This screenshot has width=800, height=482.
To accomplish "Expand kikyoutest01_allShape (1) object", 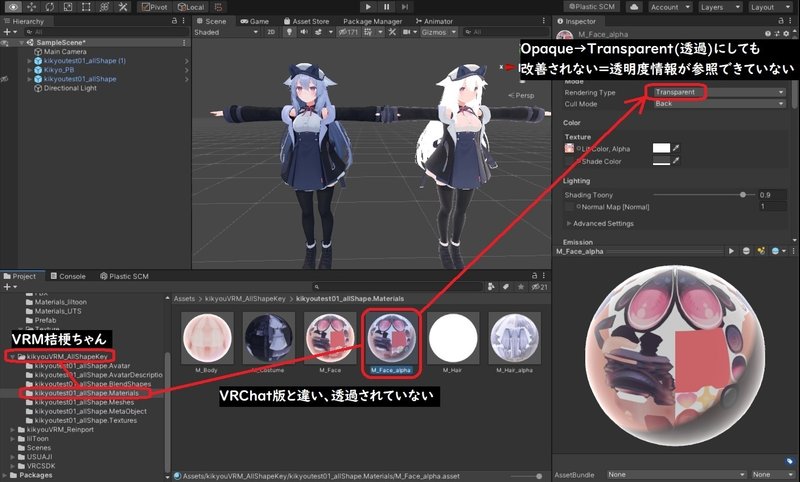I will pyautogui.click(x=30, y=61).
